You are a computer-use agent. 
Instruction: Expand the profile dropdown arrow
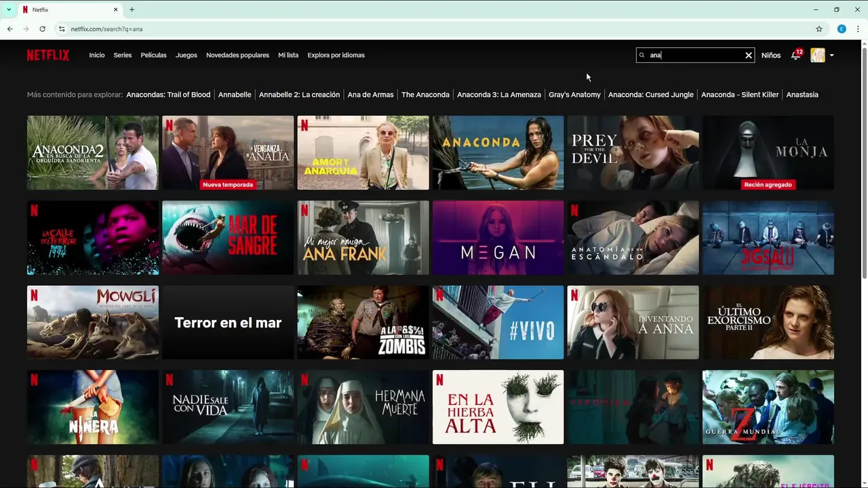832,56
